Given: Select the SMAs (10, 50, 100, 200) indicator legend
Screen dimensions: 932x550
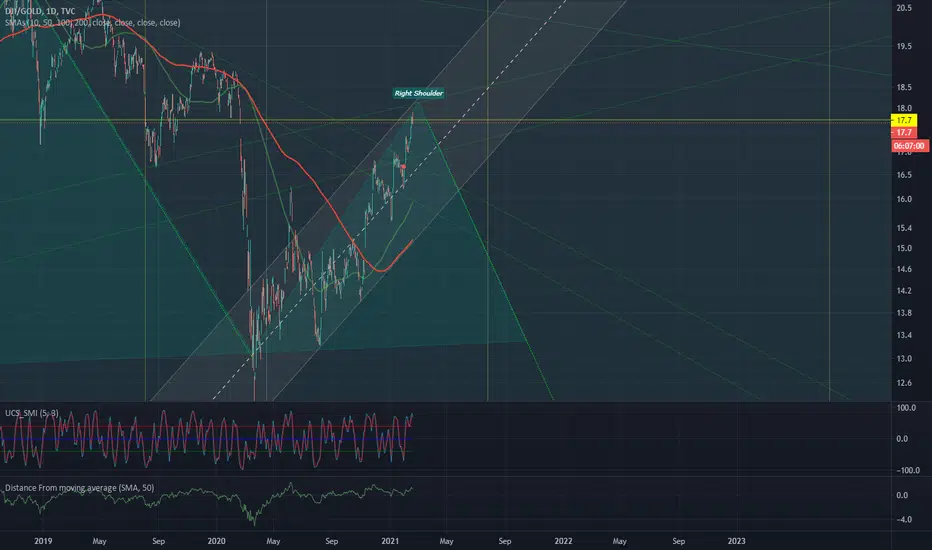Looking at the screenshot, I should click(x=93, y=23).
